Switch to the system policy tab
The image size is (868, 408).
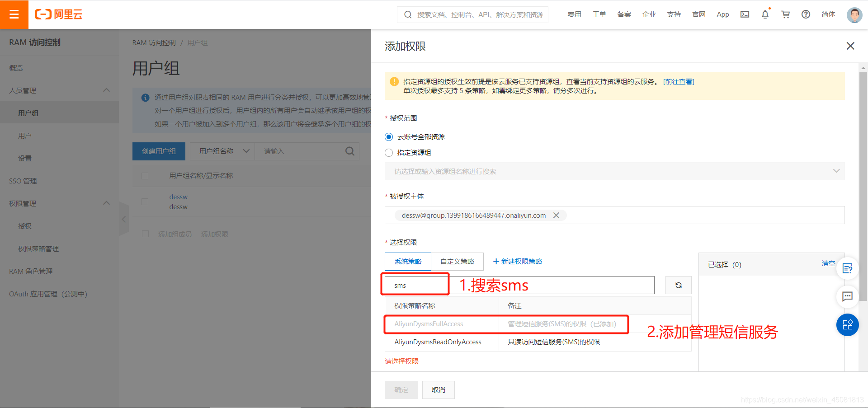408,262
